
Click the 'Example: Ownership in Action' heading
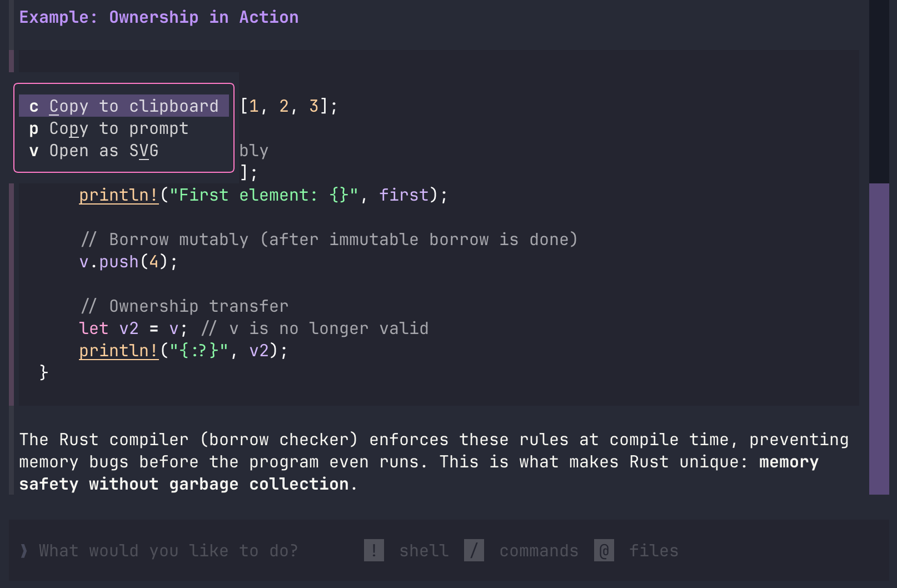pyautogui.click(x=158, y=17)
